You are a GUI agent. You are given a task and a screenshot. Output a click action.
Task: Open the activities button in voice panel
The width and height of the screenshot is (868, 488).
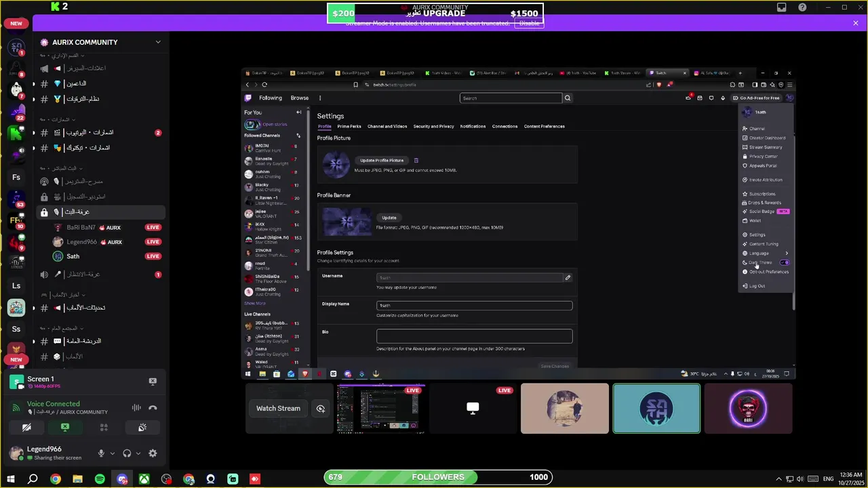[x=104, y=428]
